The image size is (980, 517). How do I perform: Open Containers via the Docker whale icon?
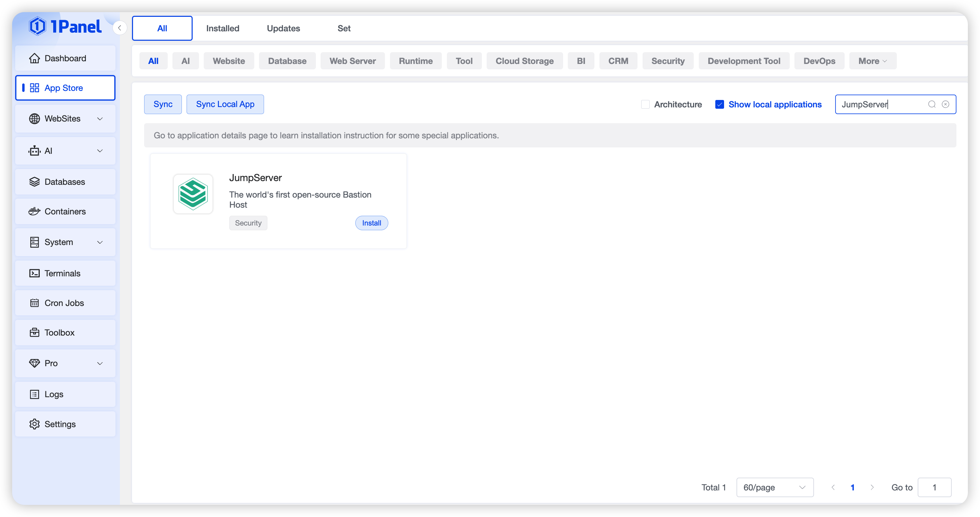click(34, 211)
